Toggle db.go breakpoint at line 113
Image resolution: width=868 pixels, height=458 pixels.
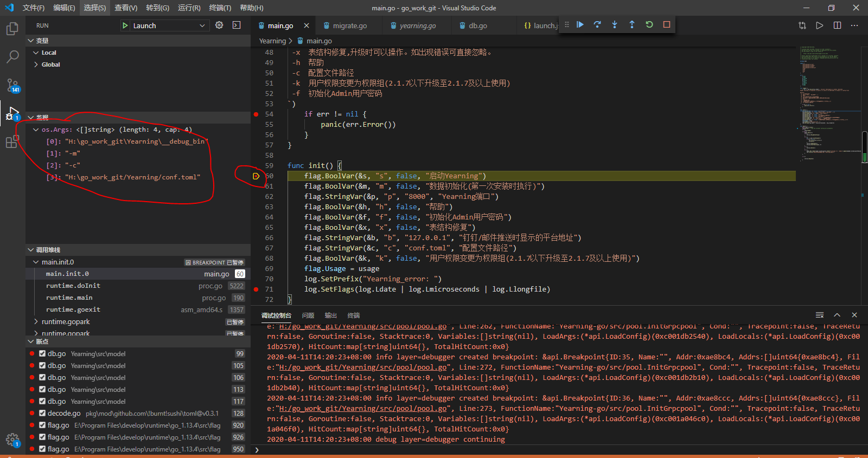[x=42, y=389]
